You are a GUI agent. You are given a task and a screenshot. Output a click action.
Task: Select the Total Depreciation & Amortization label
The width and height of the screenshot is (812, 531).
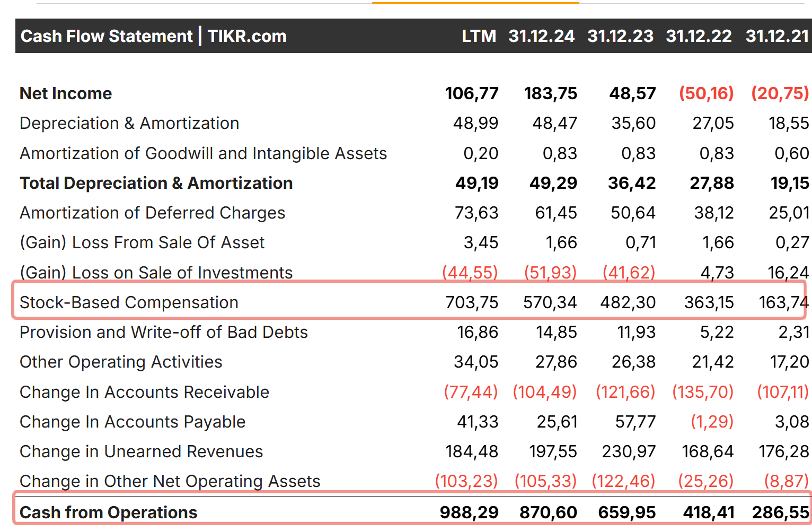click(x=156, y=183)
